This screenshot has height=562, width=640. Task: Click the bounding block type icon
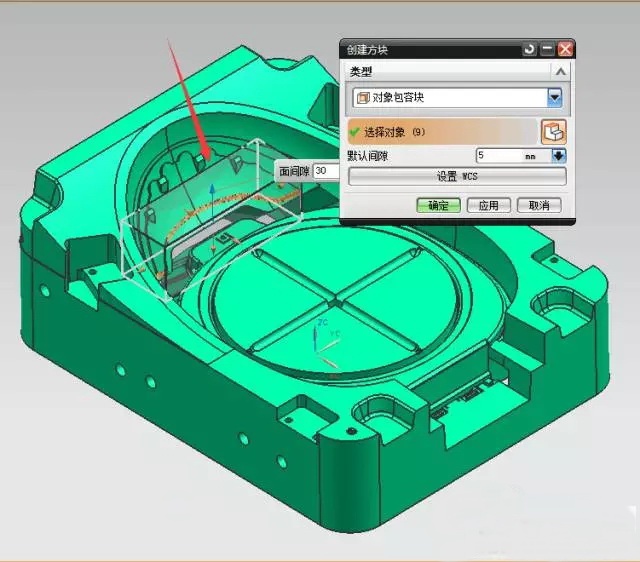[x=362, y=98]
